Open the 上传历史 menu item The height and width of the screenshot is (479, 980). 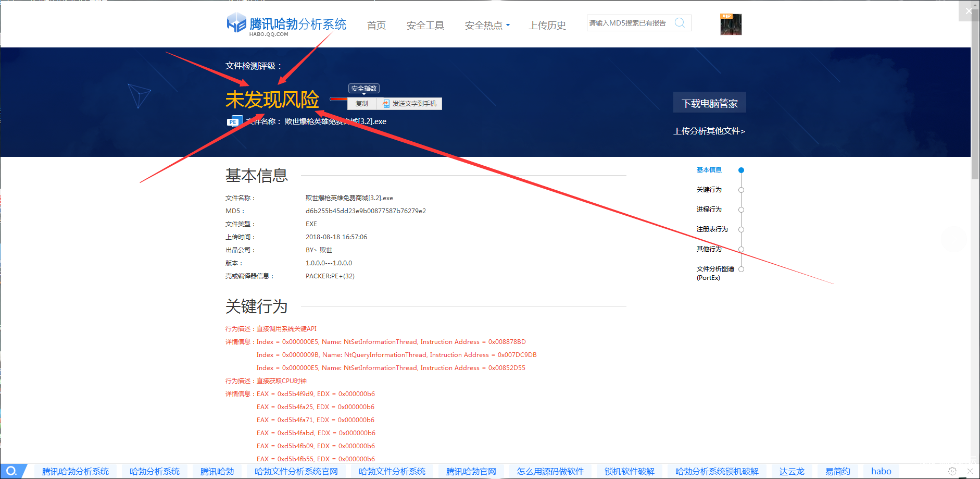(x=547, y=26)
